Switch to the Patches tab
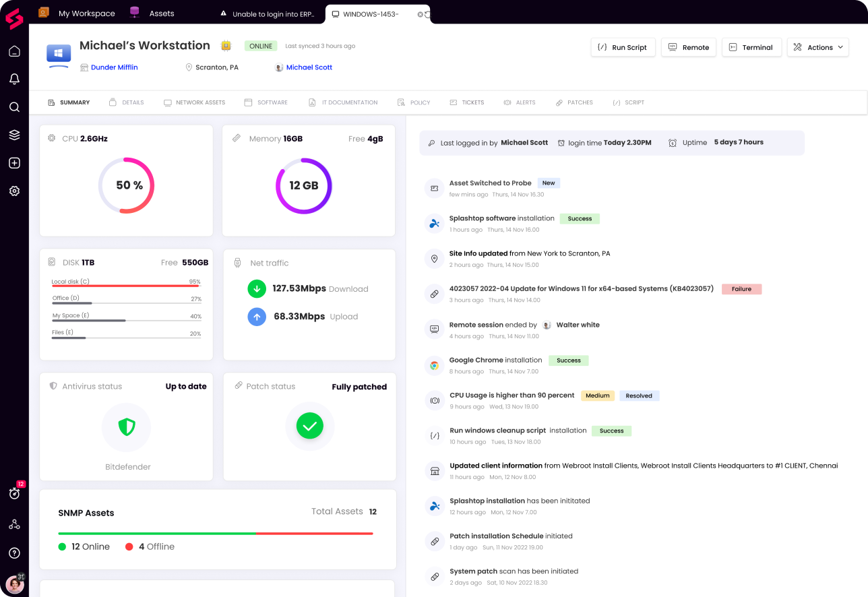This screenshot has width=868, height=597. [574, 102]
